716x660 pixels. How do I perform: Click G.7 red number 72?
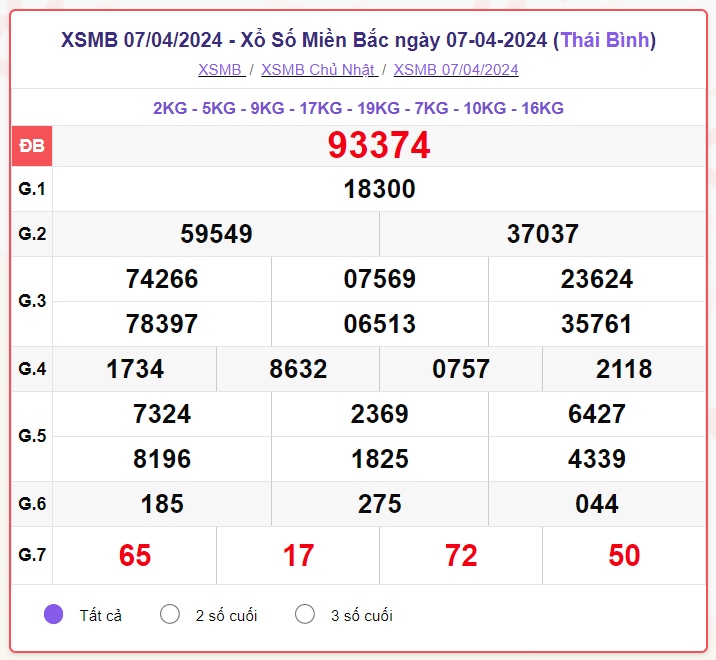point(461,555)
